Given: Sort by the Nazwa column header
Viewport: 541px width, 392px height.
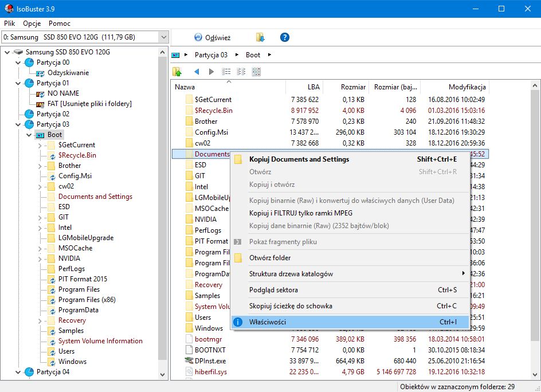Looking at the screenshot, I should coord(228,87).
